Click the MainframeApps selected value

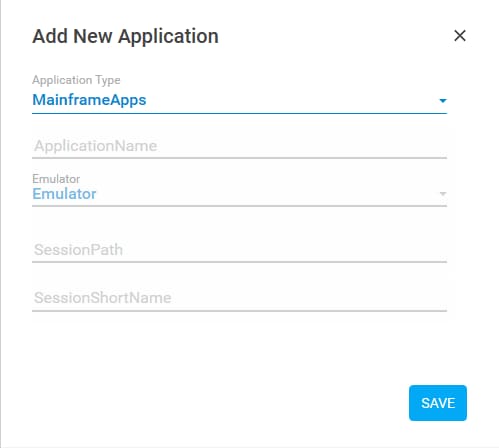[89, 100]
